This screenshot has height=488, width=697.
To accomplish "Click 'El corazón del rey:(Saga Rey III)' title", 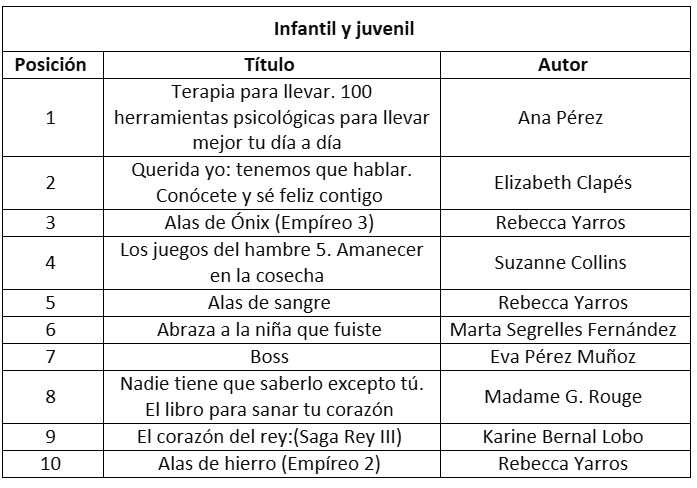I will coord(270,436).
